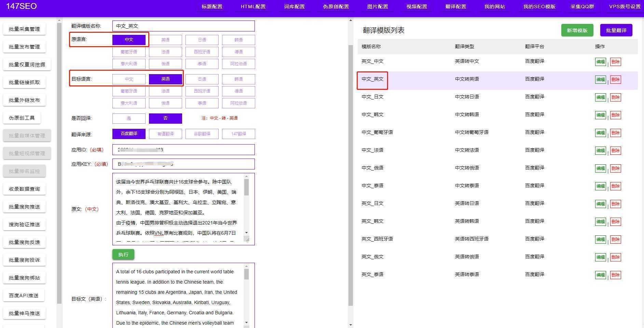The width and height of the screenshot is (644, 328).
Task: Open 批量搜狗反馈 in sidebar
Action: pyautogui.click(x=24, y=242)
